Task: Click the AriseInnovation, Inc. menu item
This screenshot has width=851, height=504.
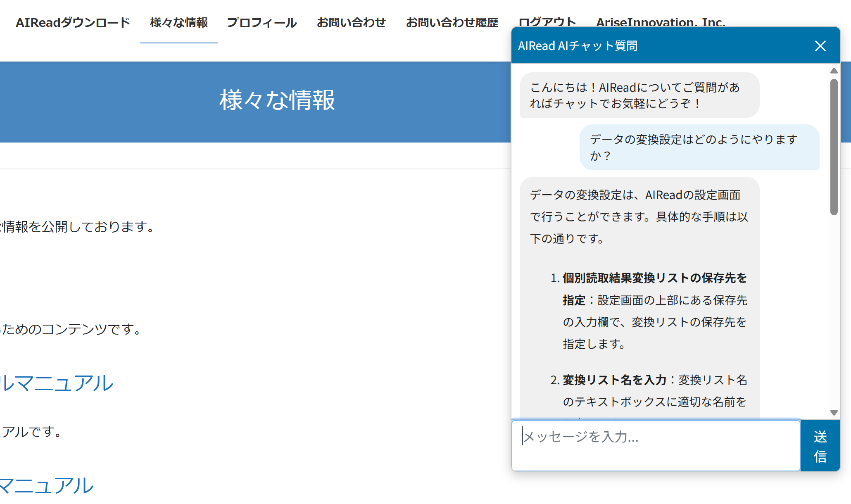Action: 661,21
